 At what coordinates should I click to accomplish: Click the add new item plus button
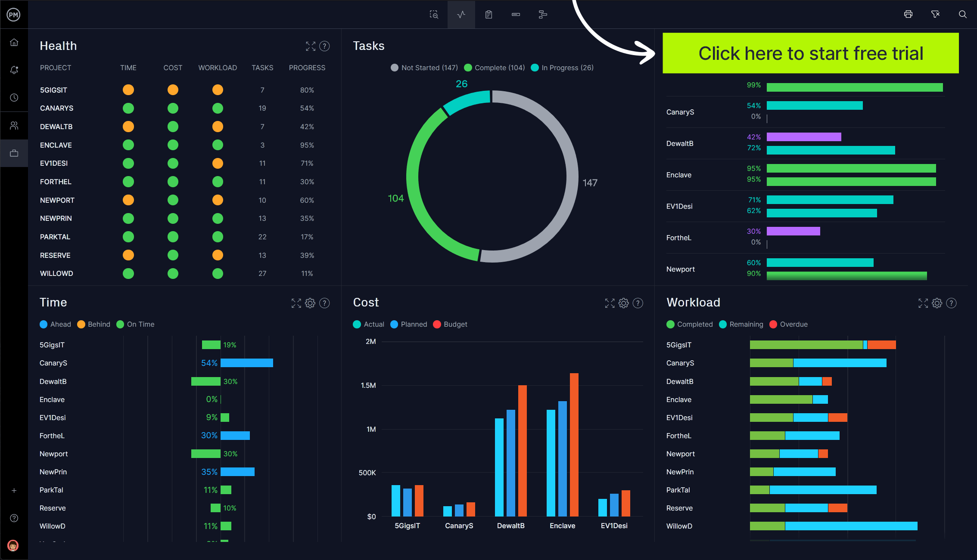coord(14,490)
